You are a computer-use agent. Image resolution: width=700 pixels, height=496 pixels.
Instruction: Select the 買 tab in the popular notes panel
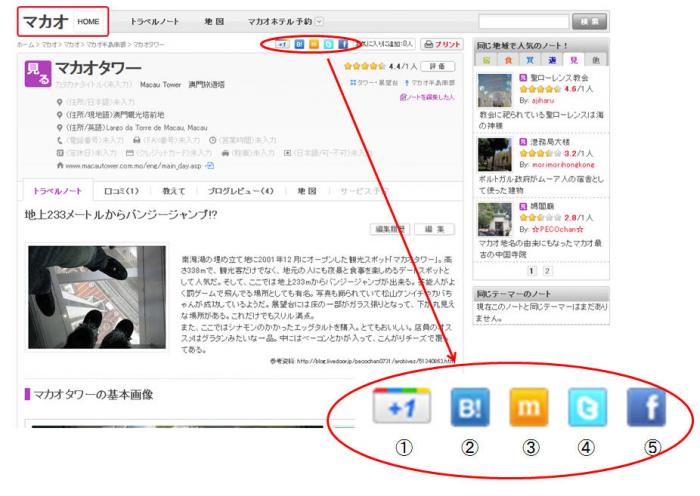tap(530, 60)
